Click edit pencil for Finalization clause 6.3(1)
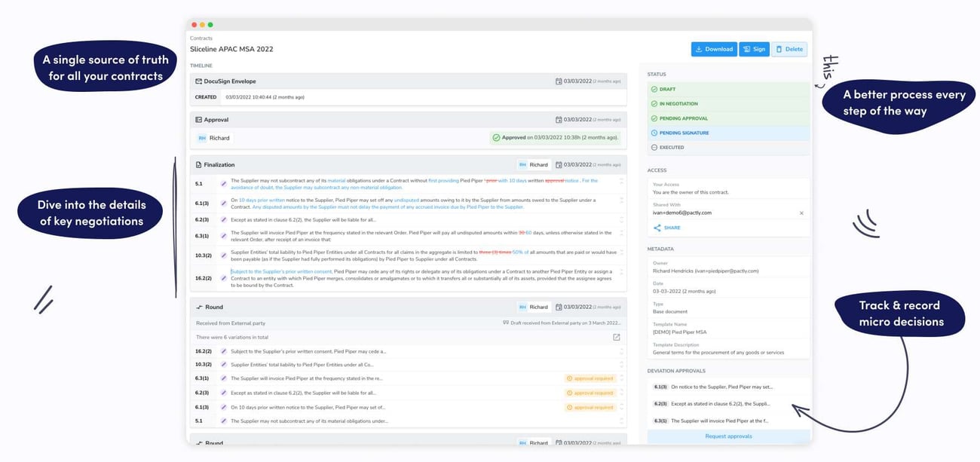The width and height of the screenshot is (980, 462). tap(224, 236)
